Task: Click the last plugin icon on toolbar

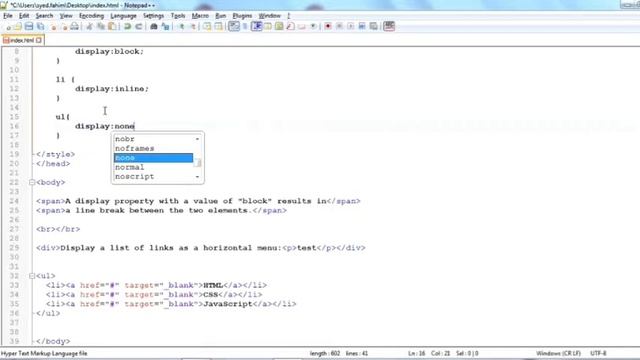Action: 389,27
